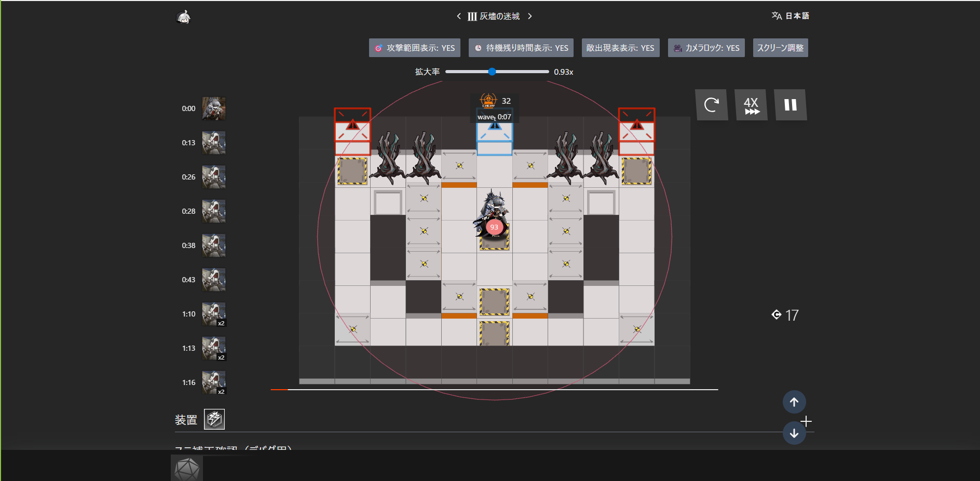
Task: Select the enemy thumbnail at 0:00
Action: click(213, 108)
